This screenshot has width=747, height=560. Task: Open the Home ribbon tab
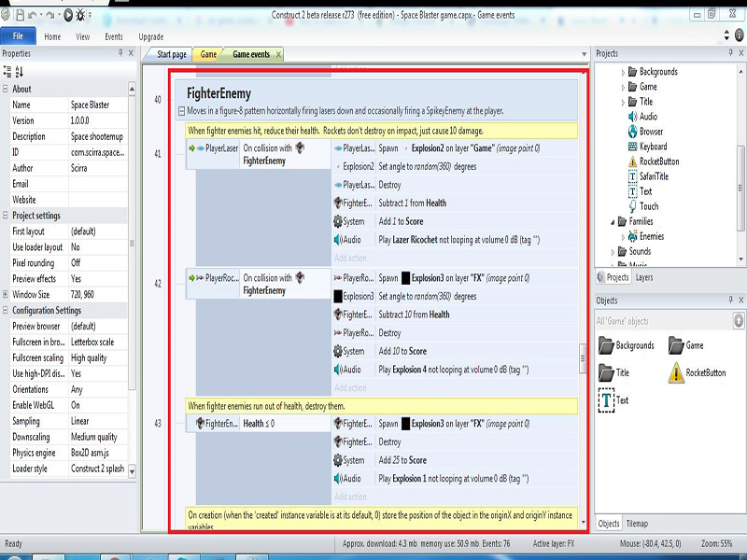pyautogui.click(x=52, y=36)
